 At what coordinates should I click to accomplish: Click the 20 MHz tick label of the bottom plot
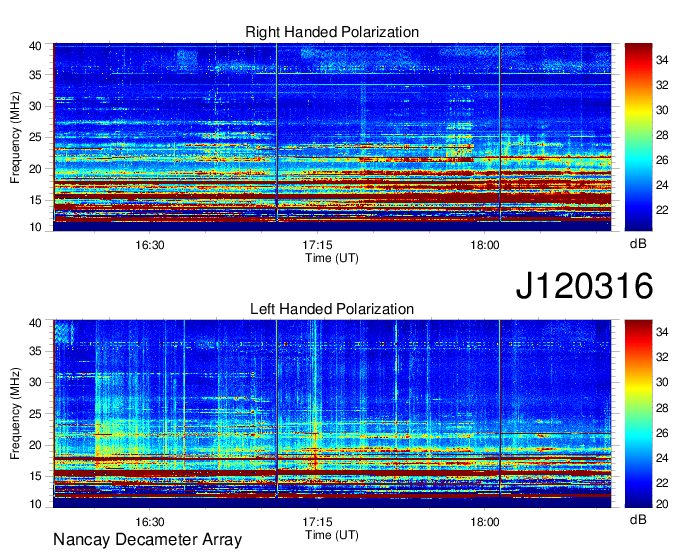(x=35, y=445)
